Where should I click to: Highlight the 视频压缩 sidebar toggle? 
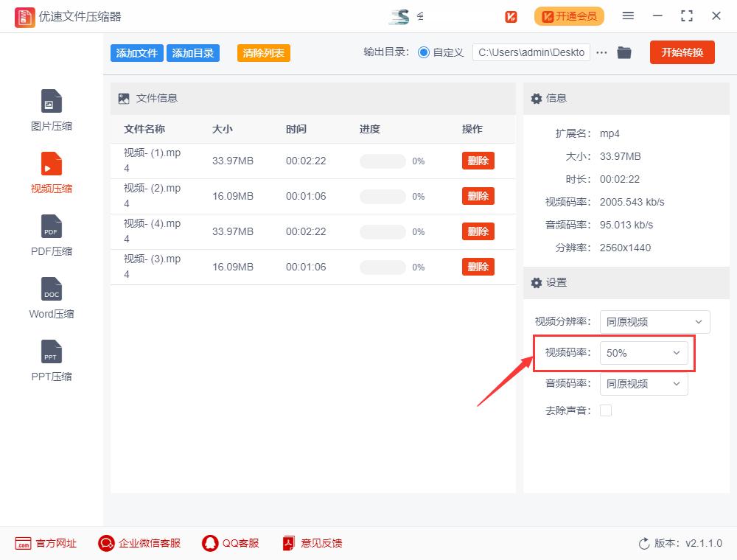(x=51, y=172)
